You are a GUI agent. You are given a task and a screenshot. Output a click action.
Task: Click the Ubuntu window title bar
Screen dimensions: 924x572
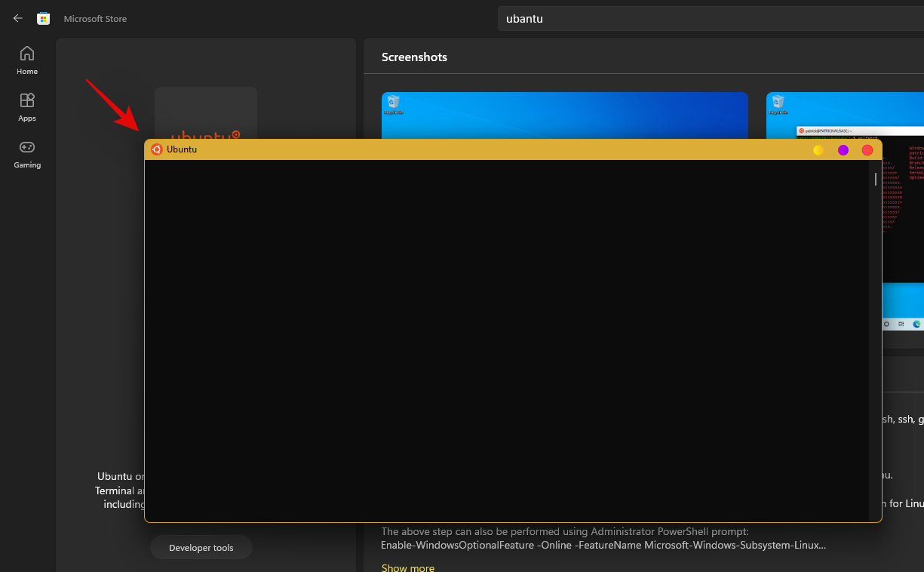[490, 149]
